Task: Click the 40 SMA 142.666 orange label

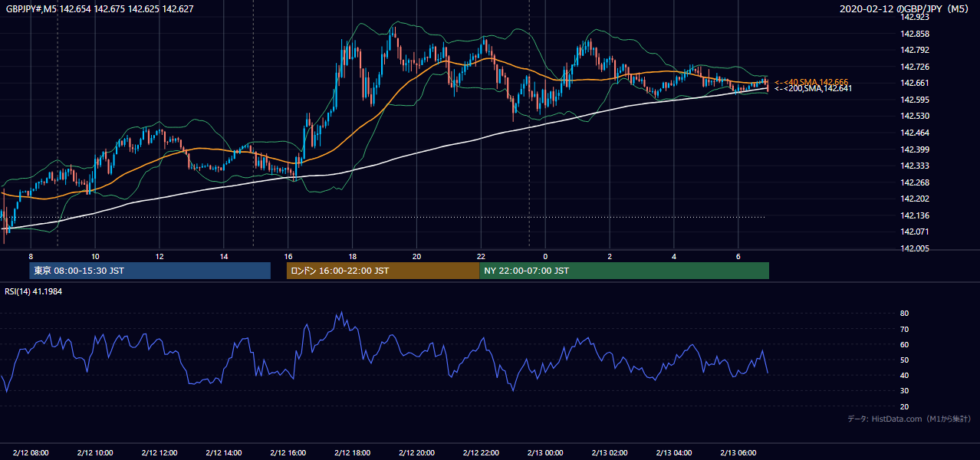Action: [x=811, y=82]
